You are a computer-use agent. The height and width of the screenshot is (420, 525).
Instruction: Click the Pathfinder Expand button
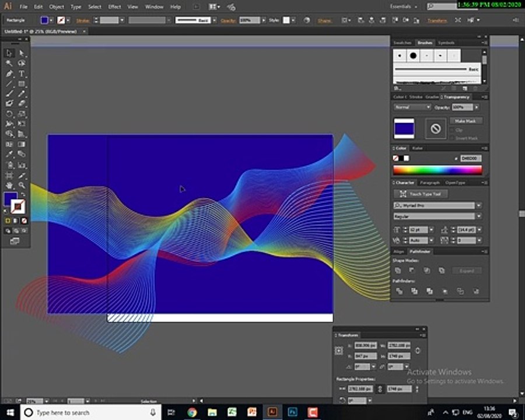467,271
